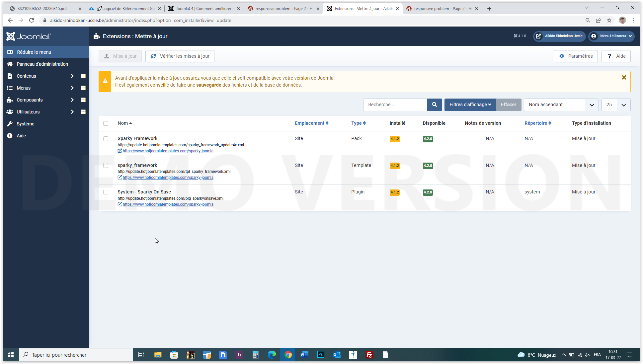
Task: Click browser reload icon
Action: pyautogui.click(x=32, y=20)
